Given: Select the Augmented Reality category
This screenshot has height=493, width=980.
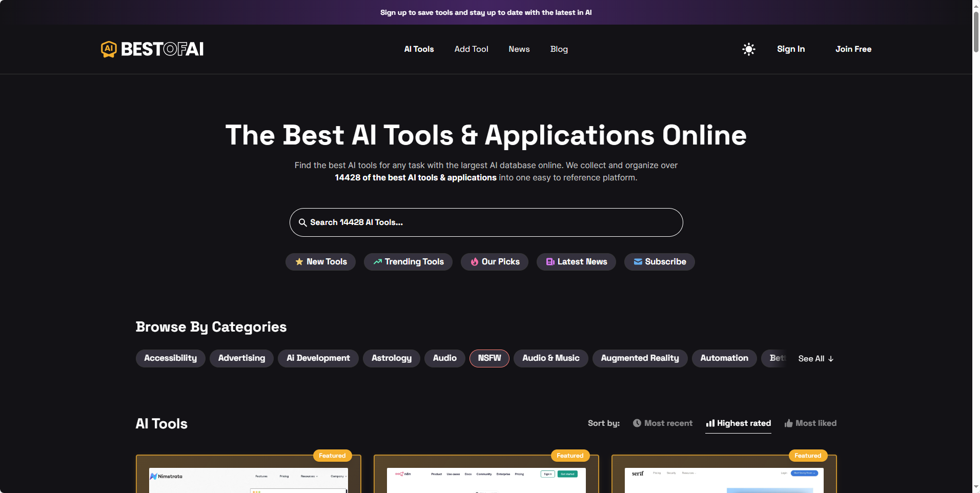Looking at the screenshot, I should 640,358.
